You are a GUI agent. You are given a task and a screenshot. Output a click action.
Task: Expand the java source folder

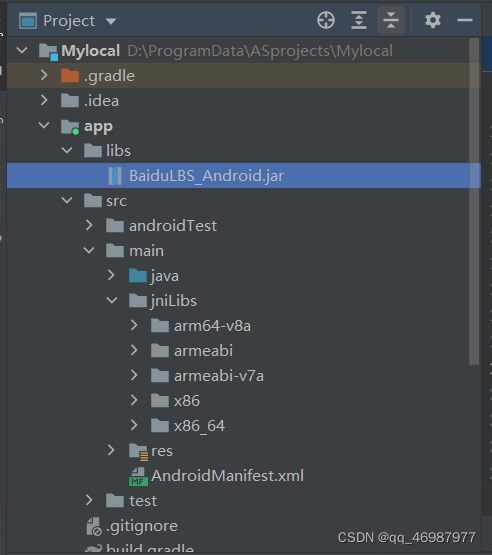coord(111,275)
